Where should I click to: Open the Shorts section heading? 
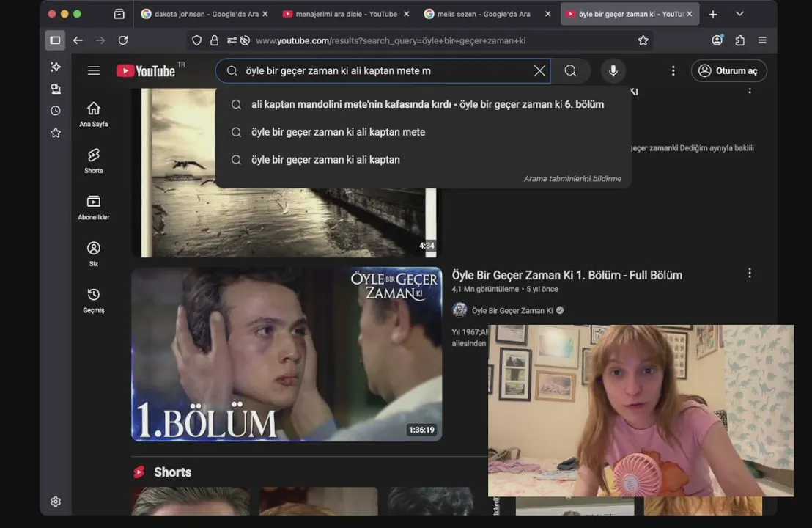[172, 472]
